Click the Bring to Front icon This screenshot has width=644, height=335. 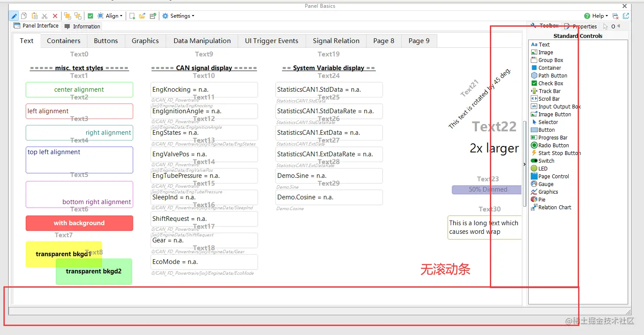coord(68,16)
